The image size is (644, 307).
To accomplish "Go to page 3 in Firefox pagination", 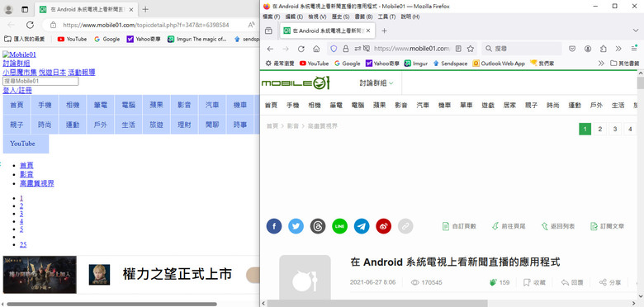I will click(x=615, y=130).
